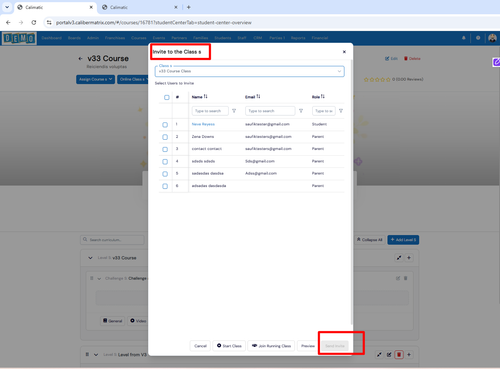Delete the Challenge row with trash icon
The height and width of the screenshot is (369, 500).
pyautogui.click(x=406, y=278)
